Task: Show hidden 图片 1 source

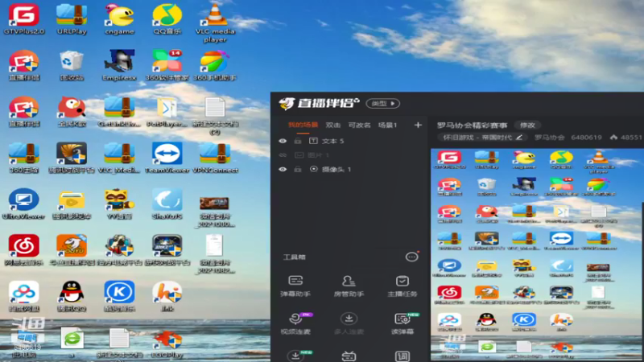Action: [283, 155]
